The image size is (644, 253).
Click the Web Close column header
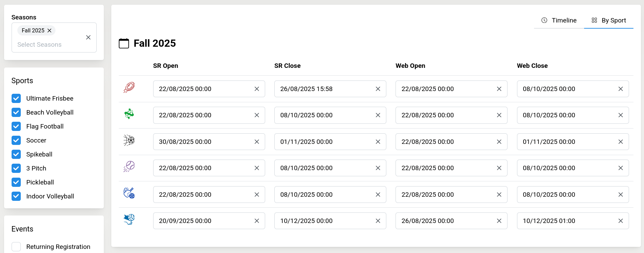pos(532,66)
